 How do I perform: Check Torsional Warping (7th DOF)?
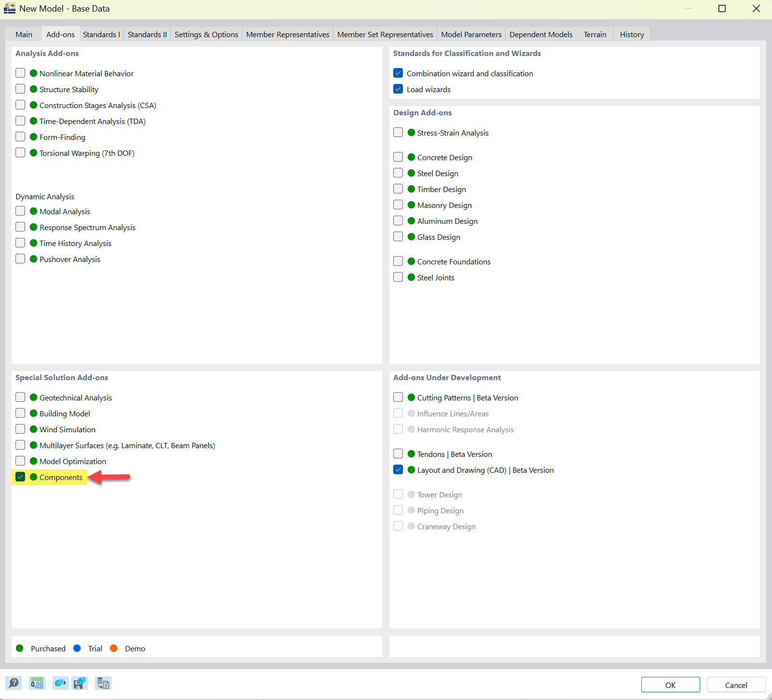(x=20, y=152)
